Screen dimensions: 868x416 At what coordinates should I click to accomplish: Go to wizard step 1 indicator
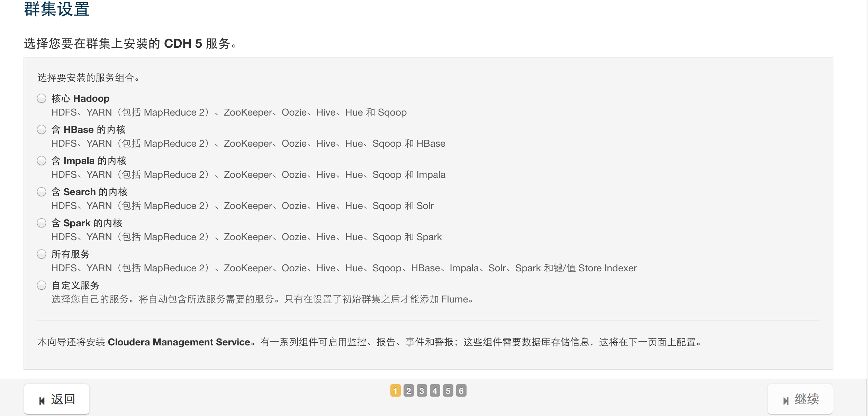pyautogui.click(x=395, y=391)
